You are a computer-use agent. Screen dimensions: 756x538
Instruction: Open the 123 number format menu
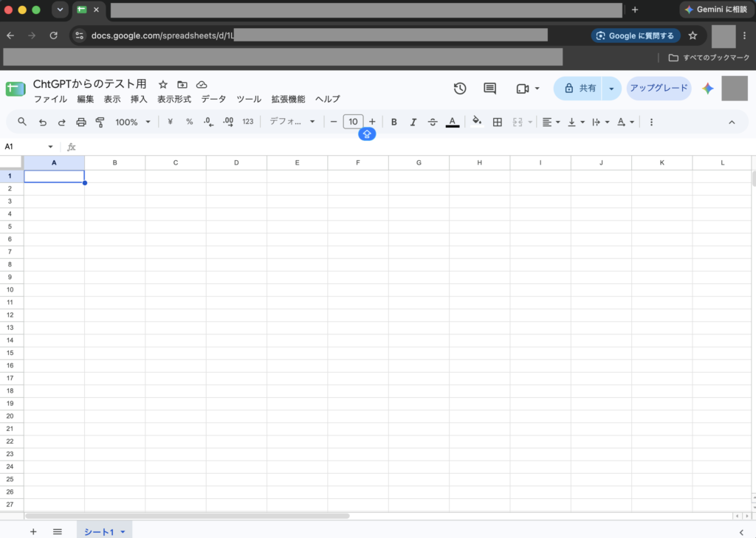[248, 122]
